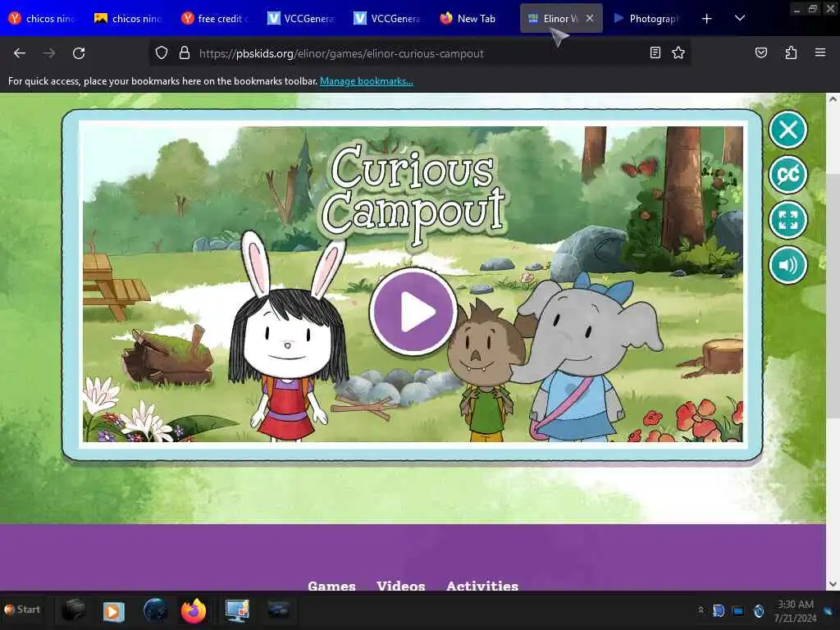Open tracking protection shield icon

(162, 53)
